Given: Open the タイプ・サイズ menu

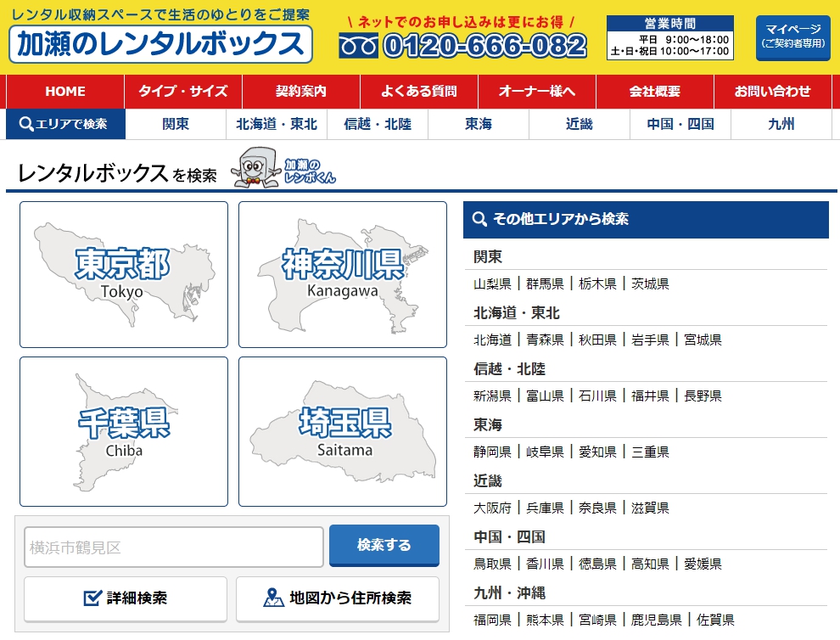Looking at the screenshot, I should coord(183,92).
